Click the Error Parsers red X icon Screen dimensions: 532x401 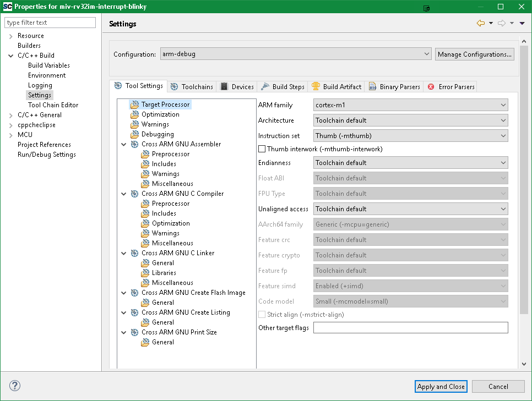click(x=431, y=86)
